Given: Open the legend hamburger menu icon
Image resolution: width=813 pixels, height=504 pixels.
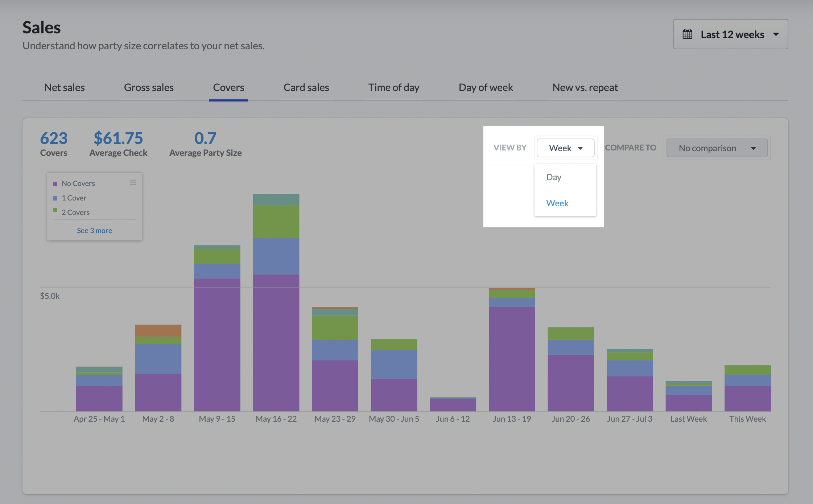Looking at the screenshot, I should coord(133,182).
